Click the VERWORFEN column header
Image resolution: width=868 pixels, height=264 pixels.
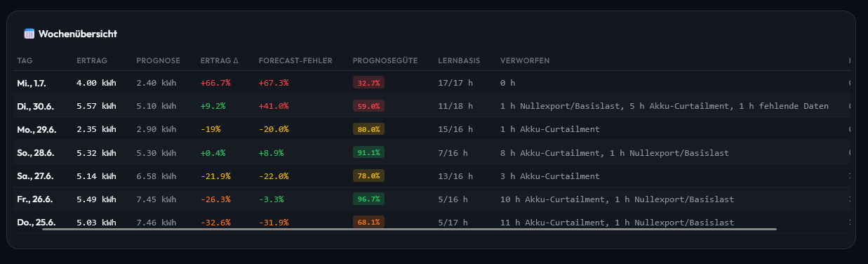tap(525, 60)
